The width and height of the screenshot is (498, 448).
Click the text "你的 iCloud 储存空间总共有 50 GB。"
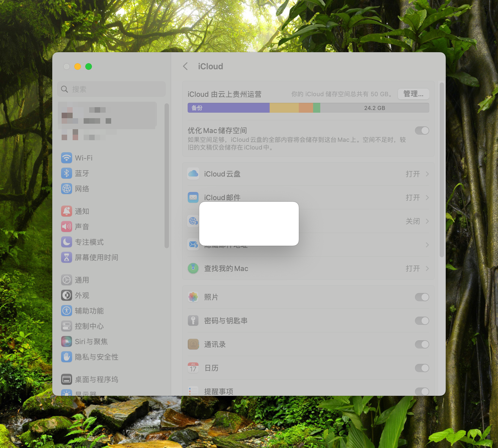pyautogui.click(x=342, y=94)
